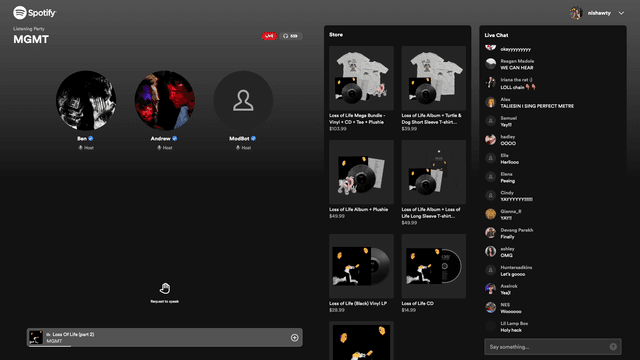Click Loss of Life CD title link
This screenshot has width=640, height=360.
[418, 303]
